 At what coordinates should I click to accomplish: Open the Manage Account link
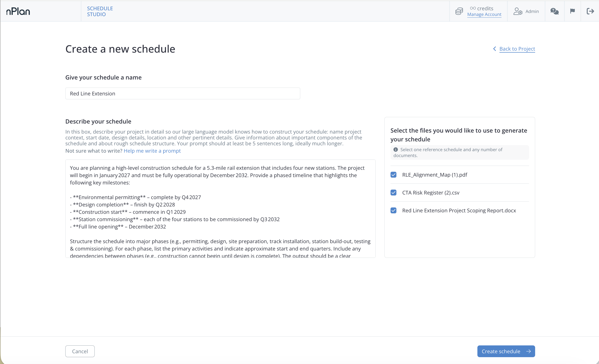(484, 14)
